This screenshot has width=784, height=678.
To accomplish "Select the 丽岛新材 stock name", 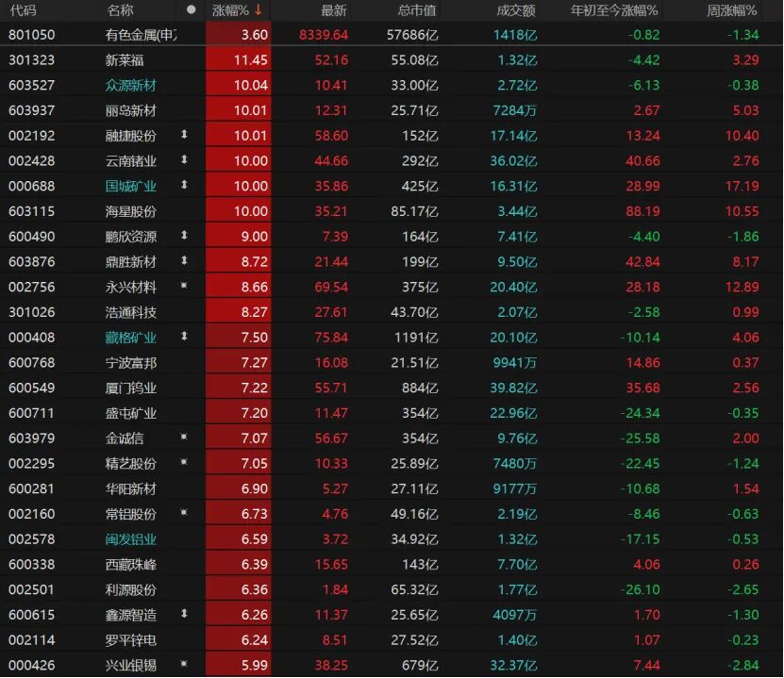I will click(x=131, y=111).
